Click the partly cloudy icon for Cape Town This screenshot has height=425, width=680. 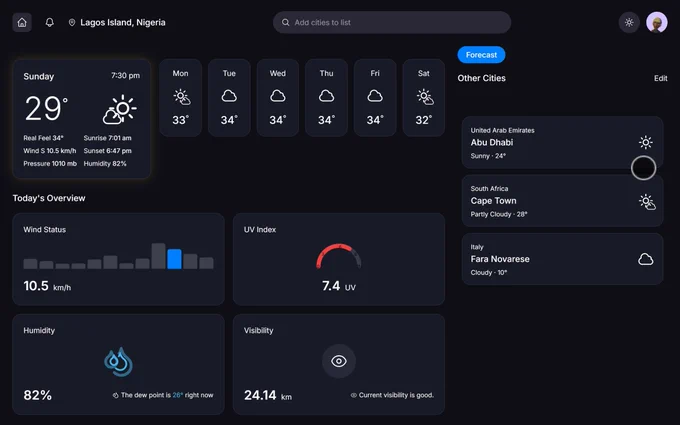pyautogui.click(x=647, y=202)
